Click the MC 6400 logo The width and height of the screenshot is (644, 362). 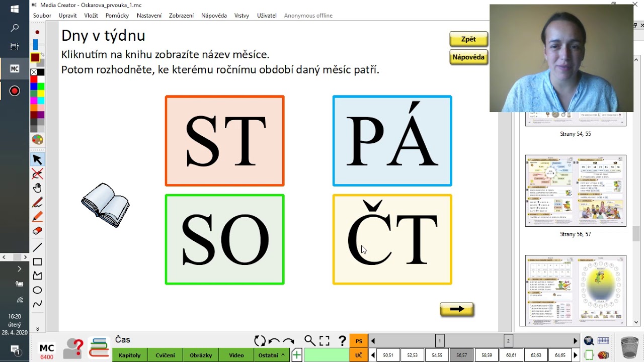pos(47,350)
